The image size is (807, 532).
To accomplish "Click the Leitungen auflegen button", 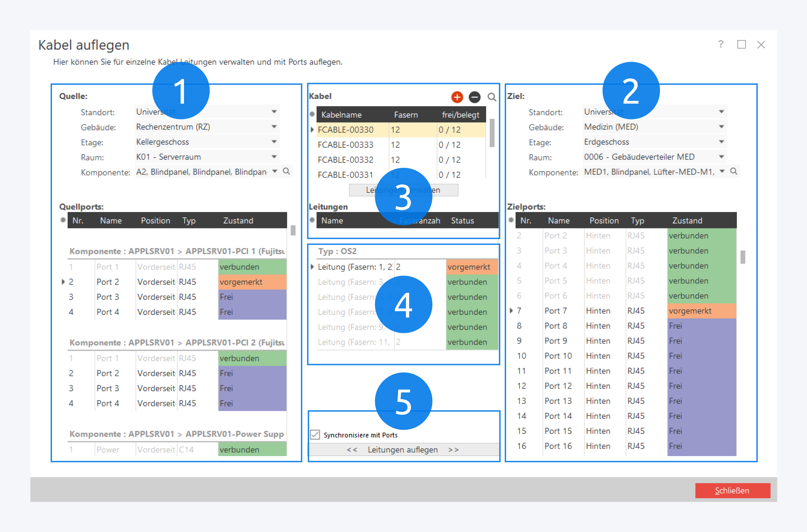I will (x=403, y=450).
